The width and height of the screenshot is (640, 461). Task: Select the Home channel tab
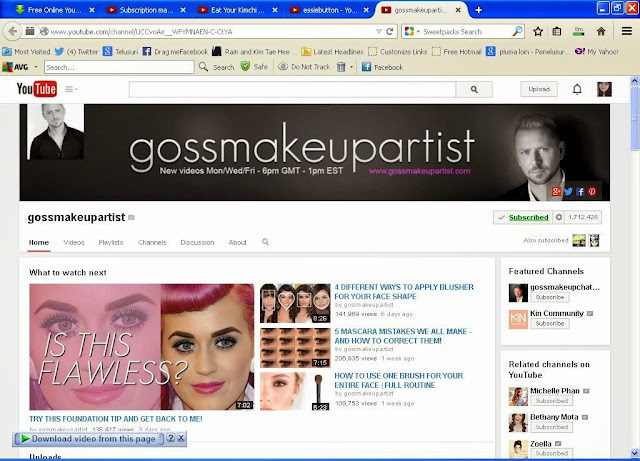coord(39,242)
